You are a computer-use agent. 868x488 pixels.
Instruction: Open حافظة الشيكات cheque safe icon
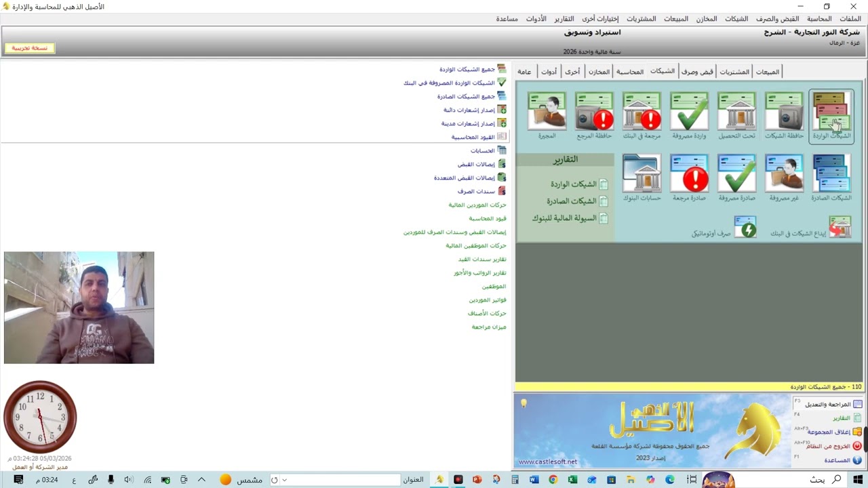784,116
